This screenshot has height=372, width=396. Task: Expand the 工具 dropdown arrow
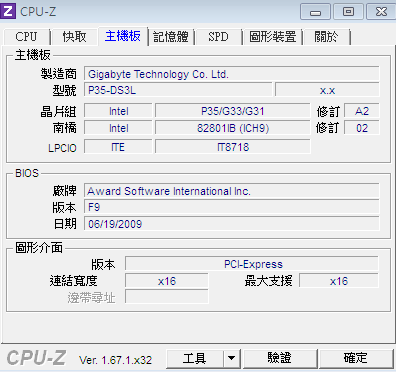pos(232,359)
